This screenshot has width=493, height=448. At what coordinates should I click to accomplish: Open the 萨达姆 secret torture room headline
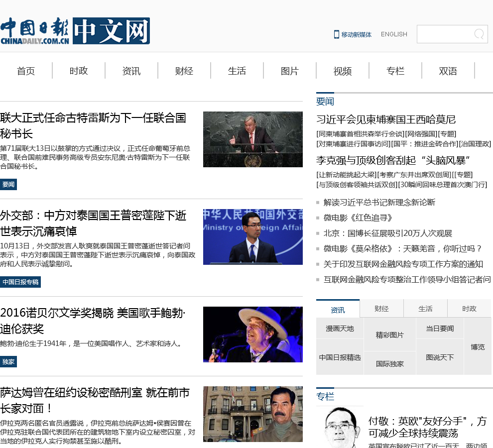click(x=95, y=401)
